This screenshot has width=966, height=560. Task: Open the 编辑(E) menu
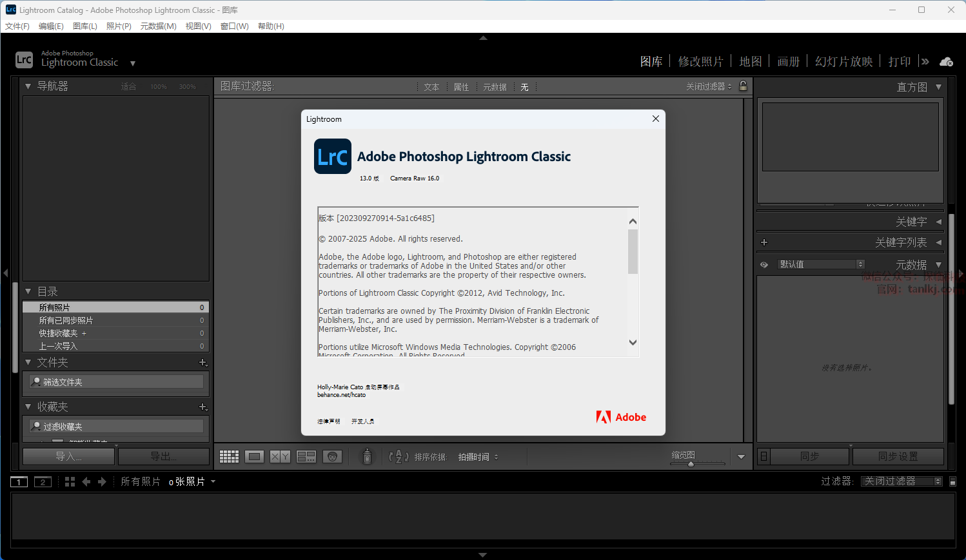pos(51,26)
